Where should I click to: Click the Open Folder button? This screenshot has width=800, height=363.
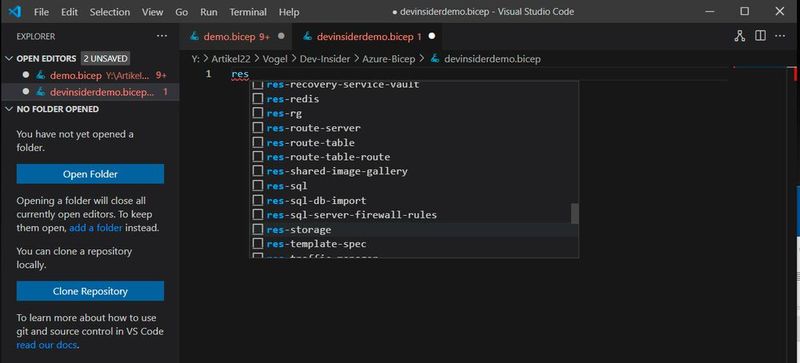(90, 174)
